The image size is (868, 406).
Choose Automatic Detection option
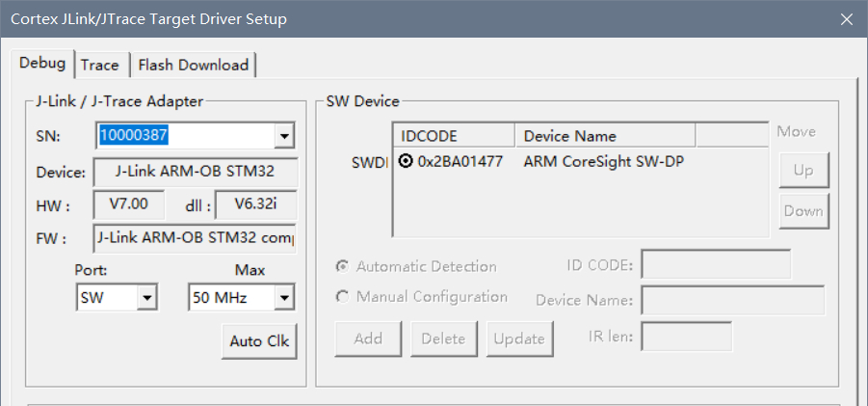[x=342, y=266]
